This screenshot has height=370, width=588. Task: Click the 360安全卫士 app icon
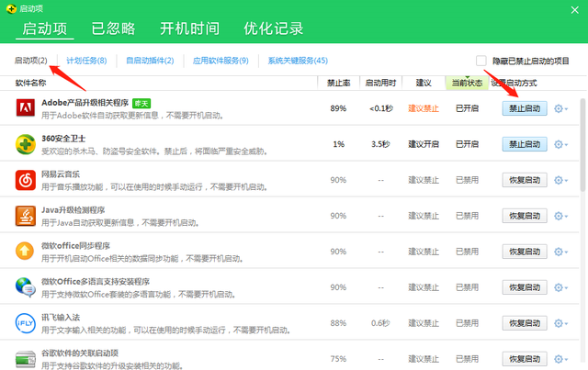[26, 144]
